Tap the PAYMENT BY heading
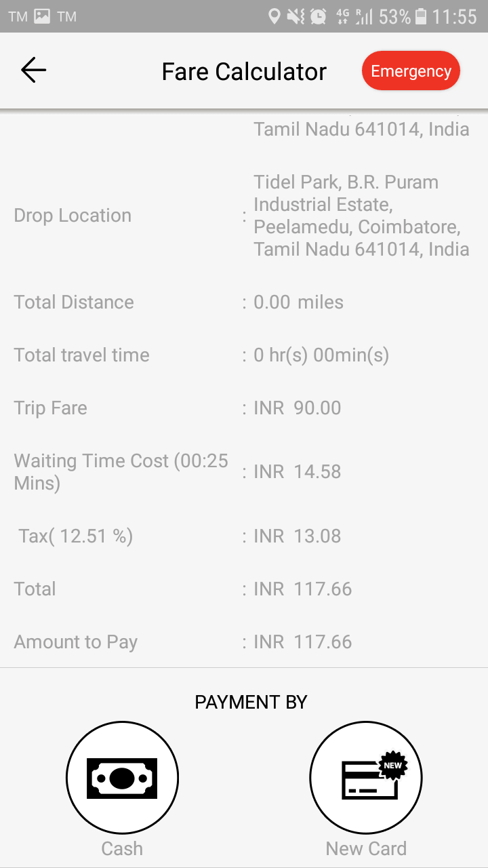Image resolution: width=488 pixels, height=868 pixels. click(251, 703)
